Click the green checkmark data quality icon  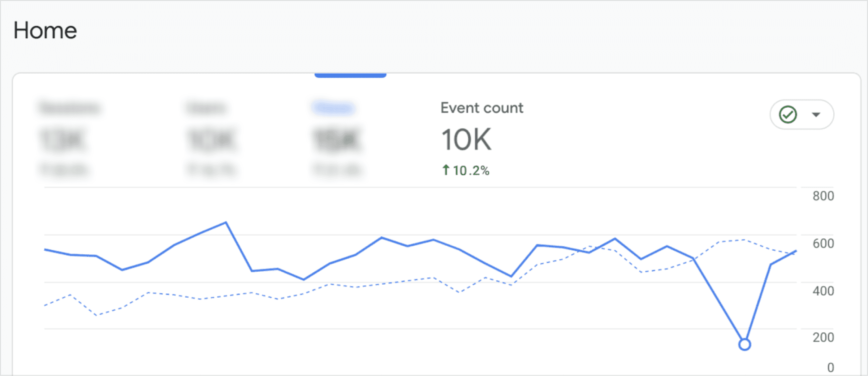[x=788, y=114]
